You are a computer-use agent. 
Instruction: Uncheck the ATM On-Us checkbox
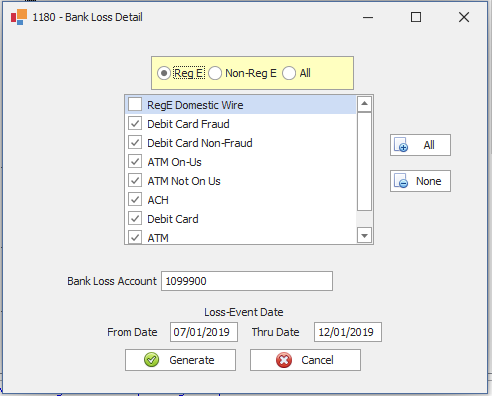pos(135,162)
